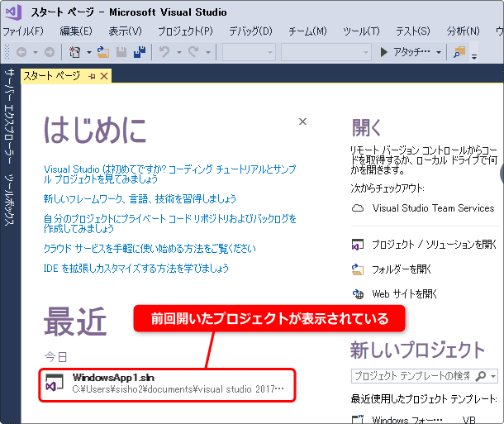Click the Open Web Site globe icon
This screenshot has width=504, height=424.
(358, 293)
